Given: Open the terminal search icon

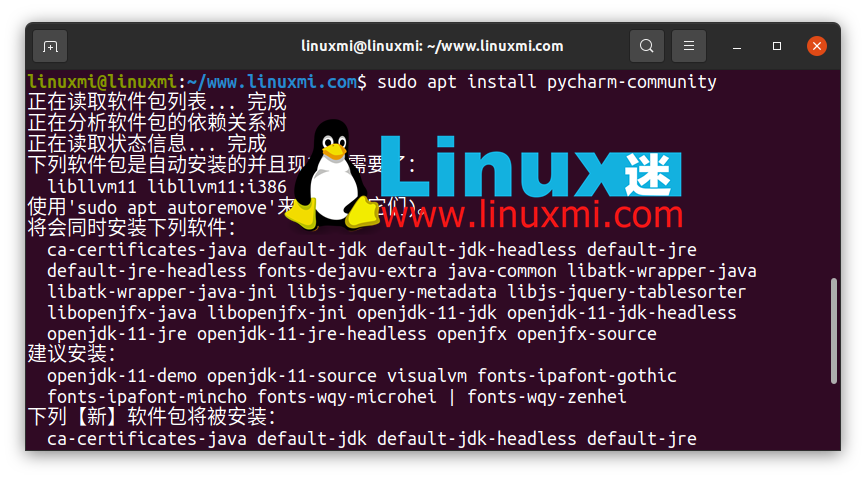Looking at the screenshot, I should coord(647,46).
